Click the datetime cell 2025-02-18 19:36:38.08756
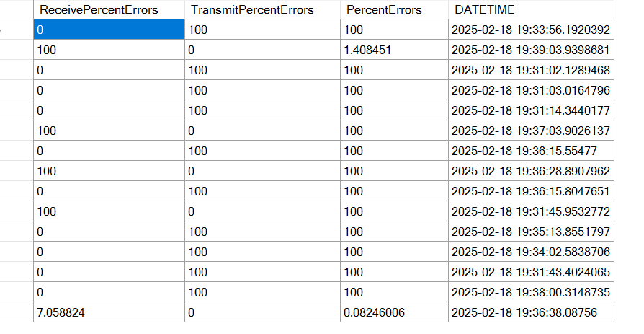644x334 pixels. 531,312
